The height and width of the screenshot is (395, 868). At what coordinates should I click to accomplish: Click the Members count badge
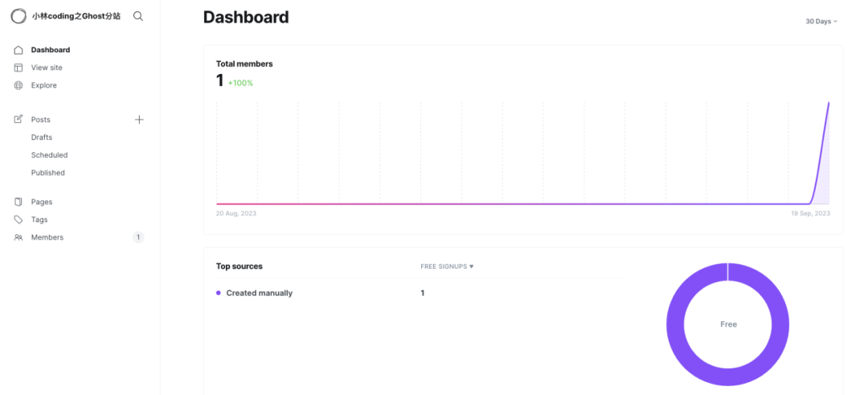[138, 237]
